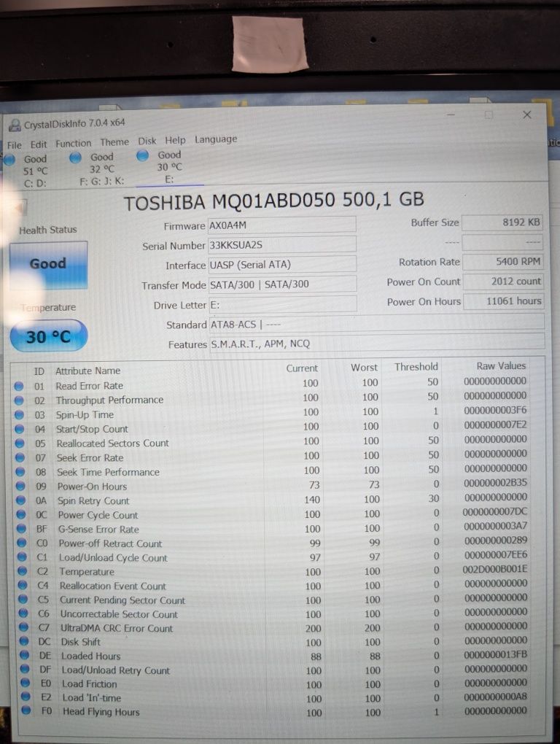Image resolution: width=560 pixels, height=744 pixels.
Task: Click the blue status icon for Read Error Rate
Action: [19, 387]
